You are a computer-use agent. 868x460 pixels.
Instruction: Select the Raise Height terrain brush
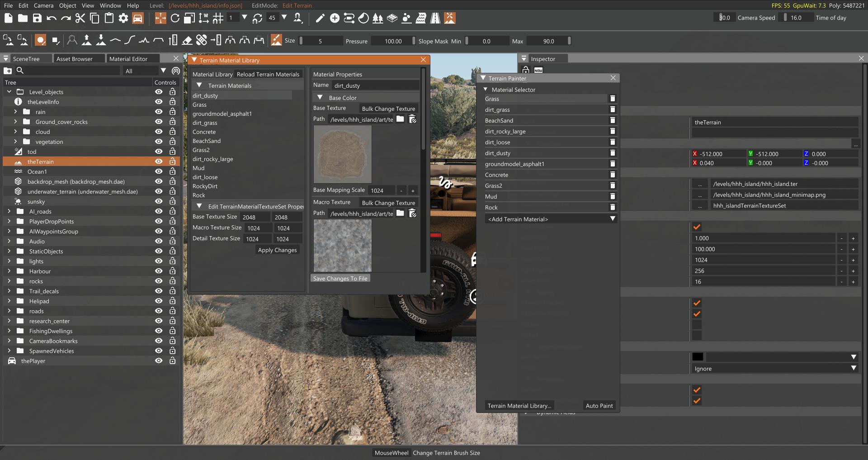86,40
